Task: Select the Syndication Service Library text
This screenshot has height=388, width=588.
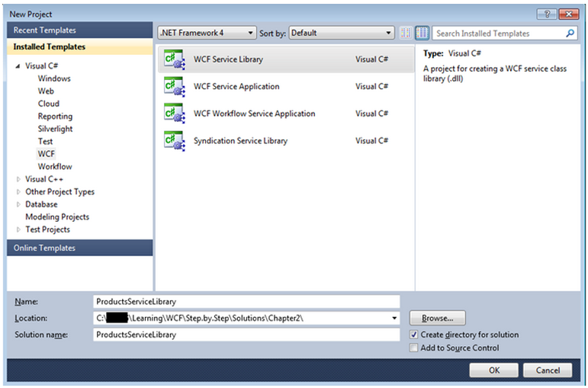Action: [x=240, y=141]
